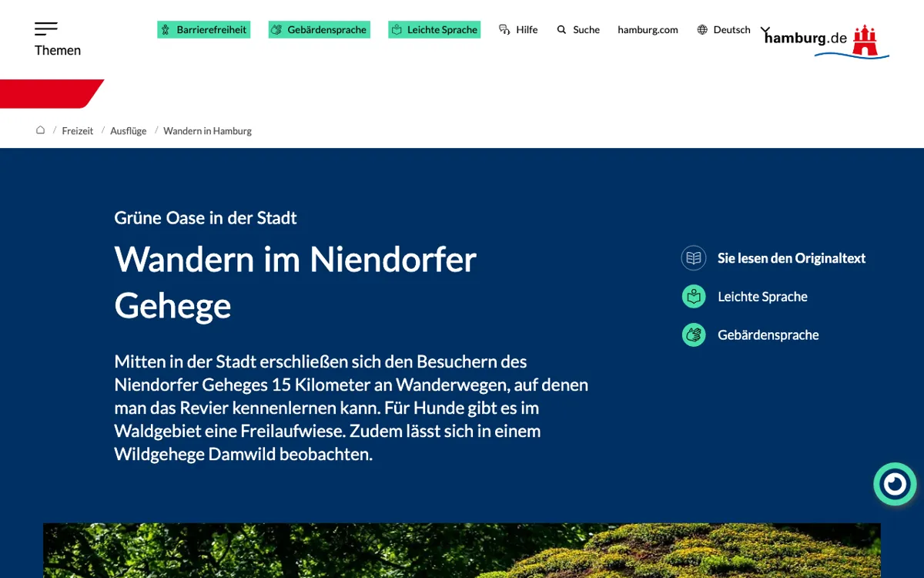Click heading 'Wandern im Niendorfer Gehege'
The height and width of the screenshot is (578, 924).
point(296,282)
